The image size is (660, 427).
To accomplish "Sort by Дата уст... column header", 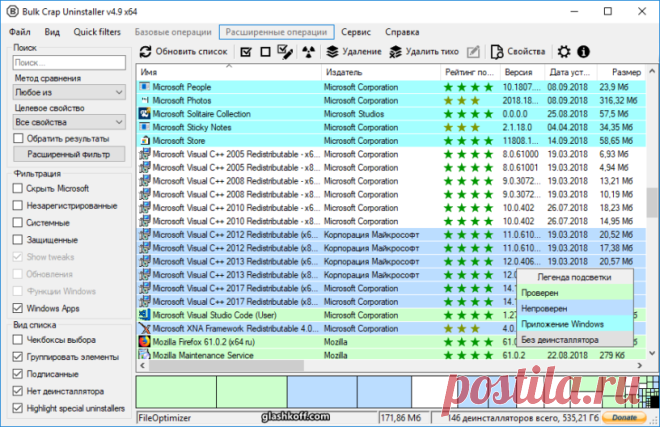I will [x=571, y=72].
